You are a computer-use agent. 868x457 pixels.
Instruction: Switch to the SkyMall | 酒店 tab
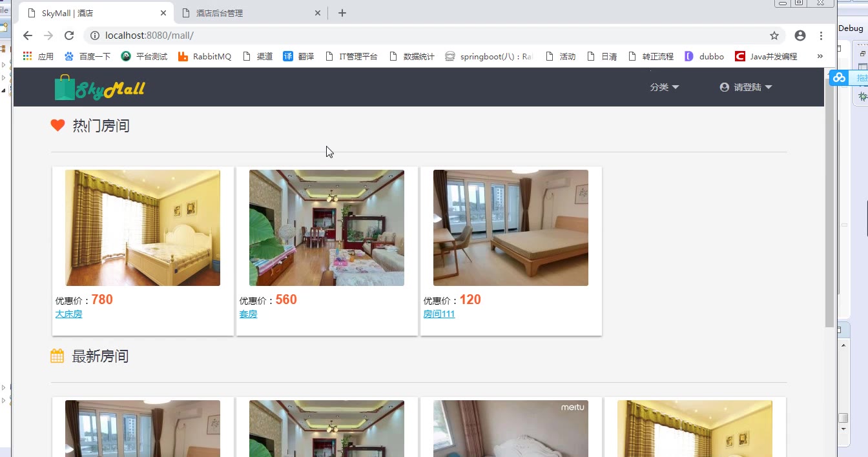point(96,13)
